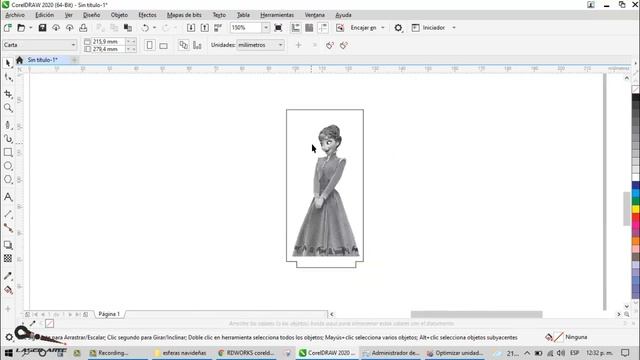
Task: Expand the Iniciador dropdown arrow
Action: [x=454, y=28]
